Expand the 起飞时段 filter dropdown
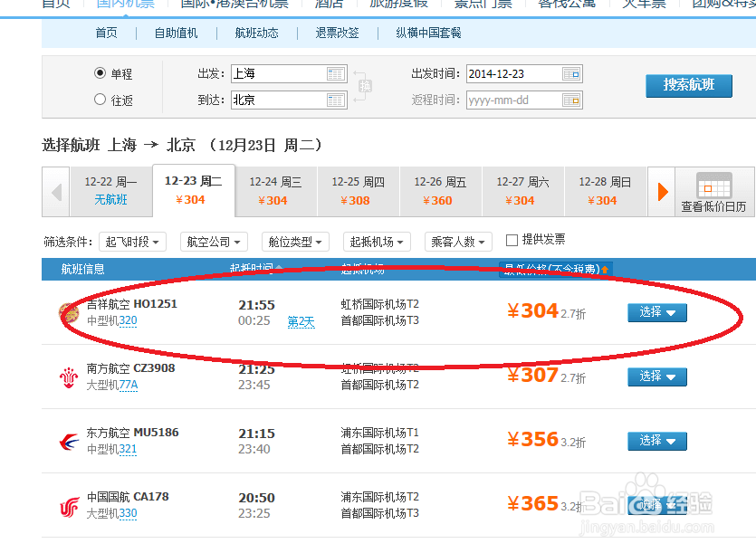Viewport: 756px width, 553px height. (x=132, y=242)
